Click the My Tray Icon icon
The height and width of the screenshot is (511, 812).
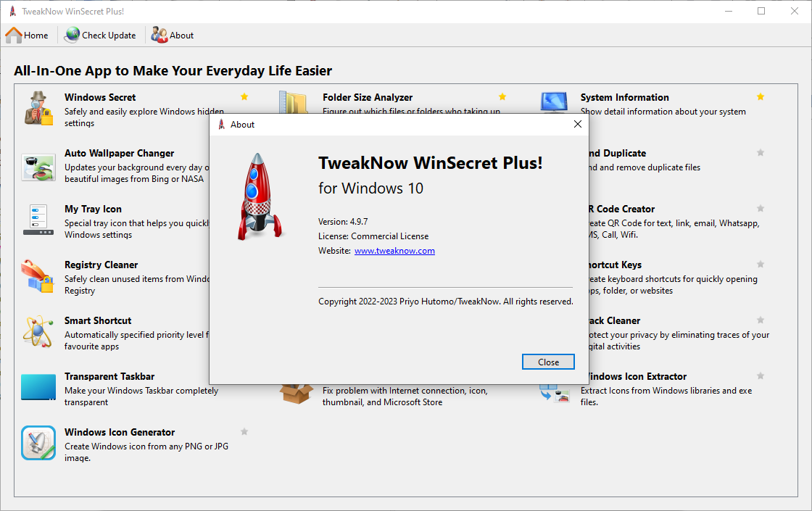[38, 220]
